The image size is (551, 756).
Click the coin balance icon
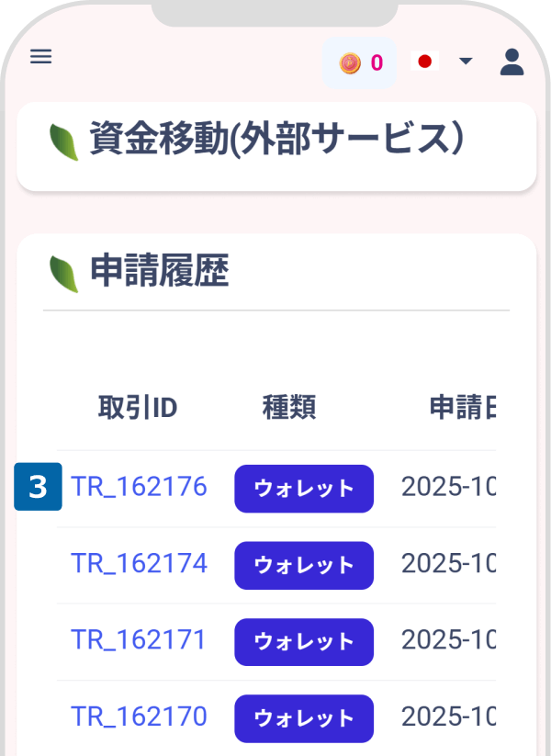(349, 62)
